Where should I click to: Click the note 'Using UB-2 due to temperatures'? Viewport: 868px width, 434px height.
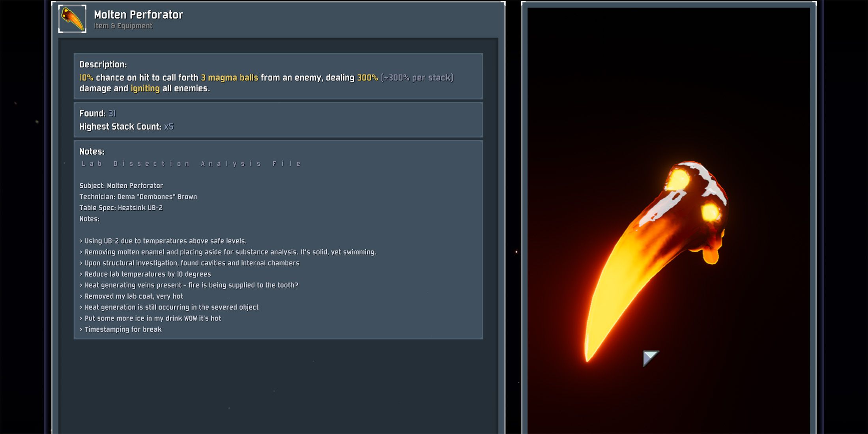[x=163, y=241]
